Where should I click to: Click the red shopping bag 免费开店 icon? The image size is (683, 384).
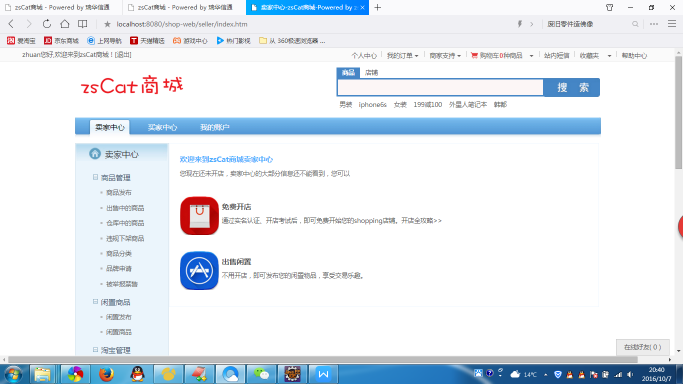pos(199,216)
